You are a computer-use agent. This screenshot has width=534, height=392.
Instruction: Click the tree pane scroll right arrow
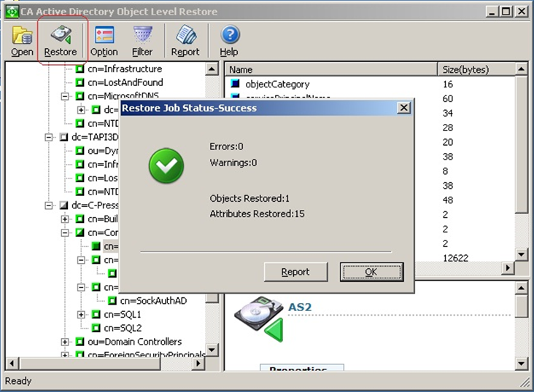coord(198,363)
